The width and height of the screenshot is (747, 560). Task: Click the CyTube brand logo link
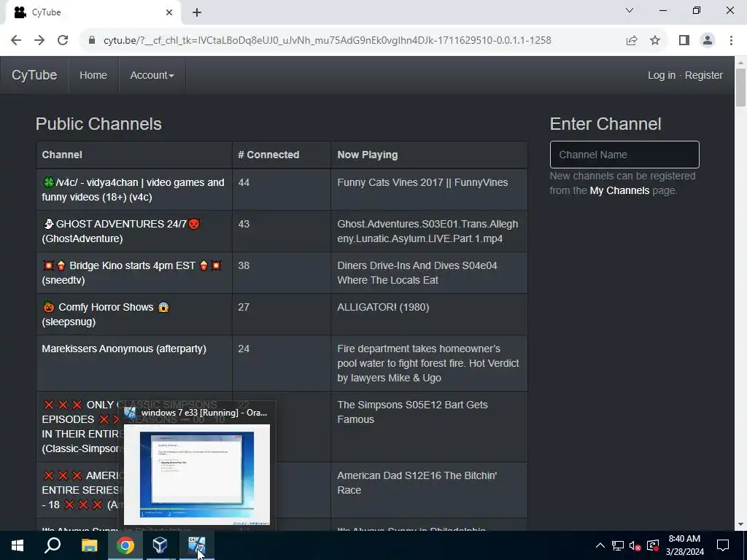coord(34,75)
